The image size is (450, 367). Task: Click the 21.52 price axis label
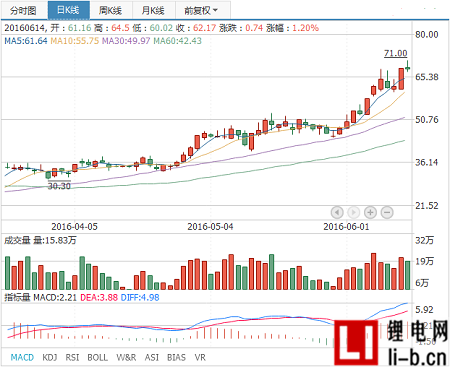point(427,206)
